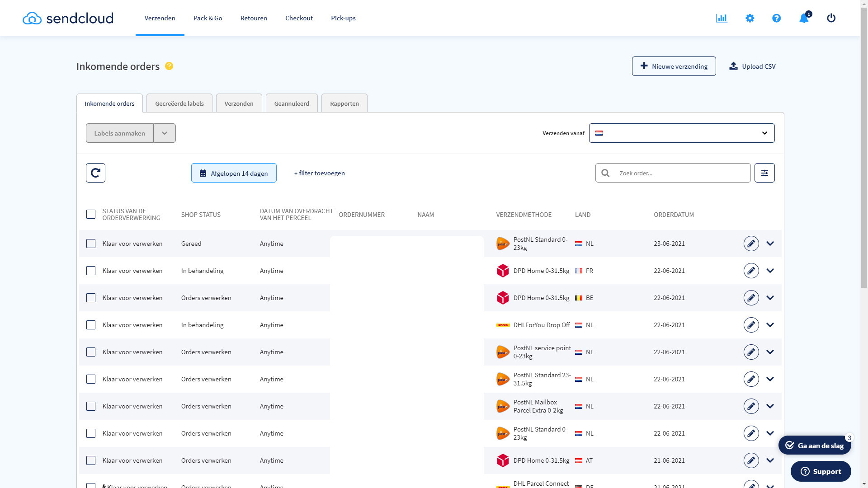Open the analytics bar chart icon

722,18
